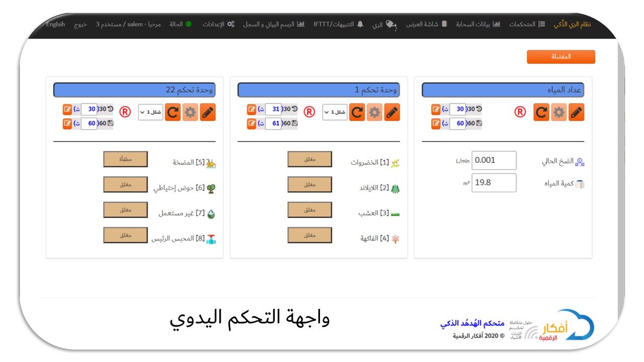Toggle the المحبس الرئيس valve button
Image resolution: width=644 pixels, height=362 pixels.
point(125,235)
